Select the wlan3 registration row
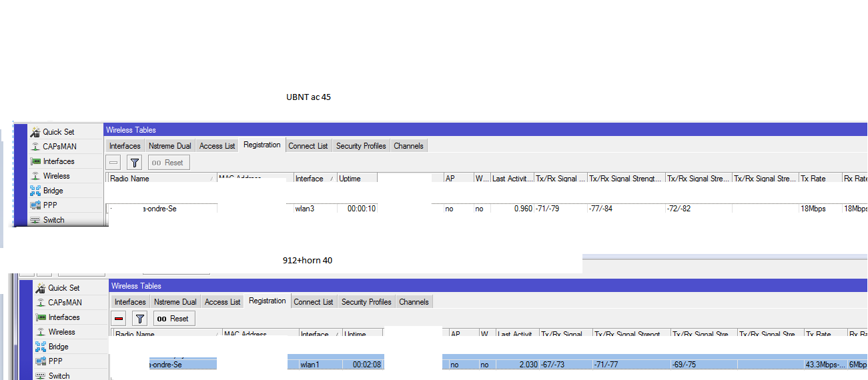The image size is (868, 380). (x=304, y=209)
